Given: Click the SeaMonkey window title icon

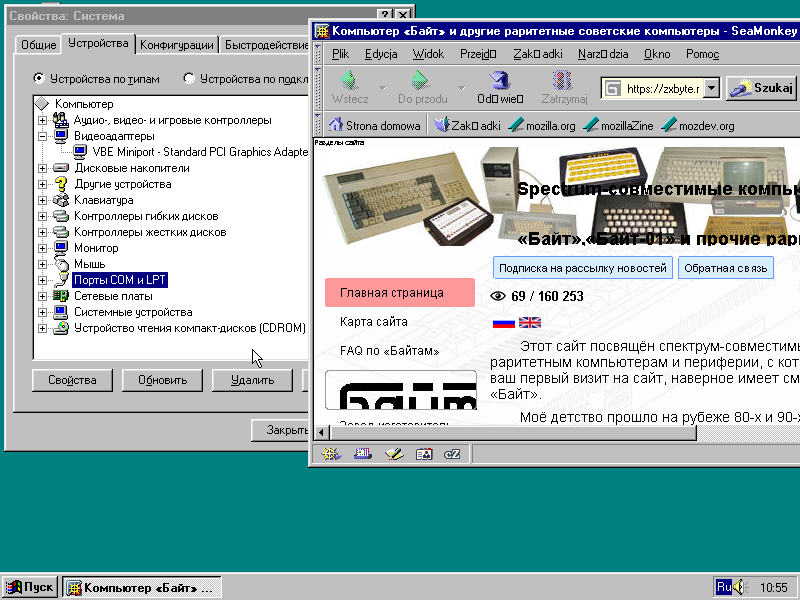Looking at the screenshot, I should (321, 31).
